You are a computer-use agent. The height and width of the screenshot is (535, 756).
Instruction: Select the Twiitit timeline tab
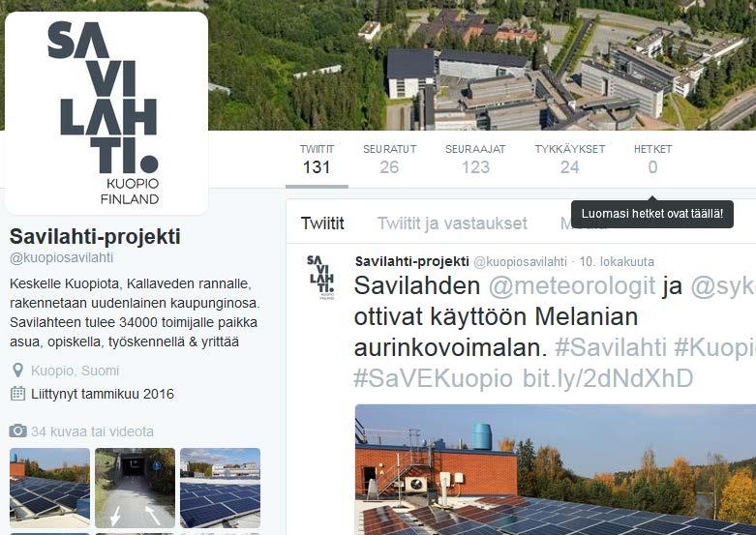coord(322,223)
